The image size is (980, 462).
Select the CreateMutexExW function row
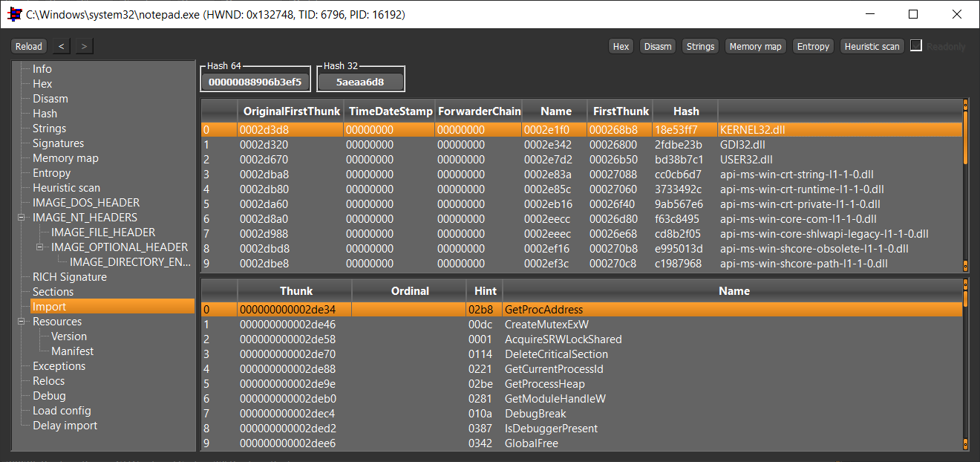[x=581, y=325]
